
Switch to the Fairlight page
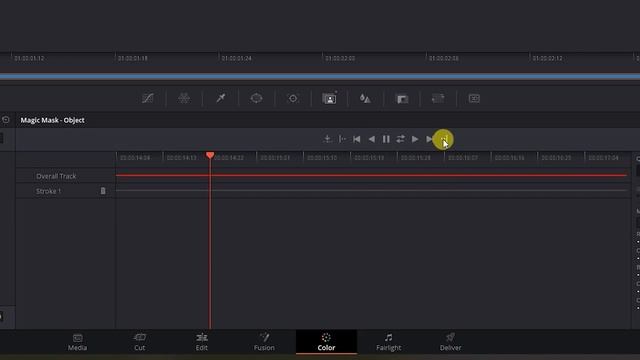click(389, 342)
